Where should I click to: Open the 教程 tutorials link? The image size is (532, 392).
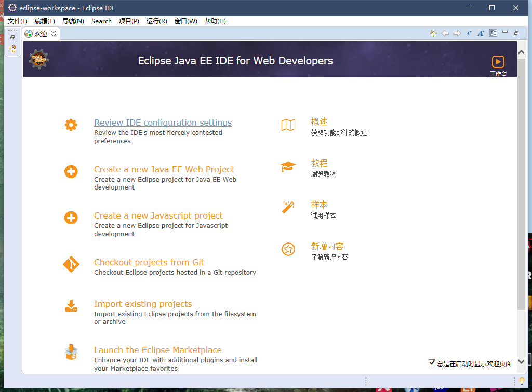tap(319, 163)
